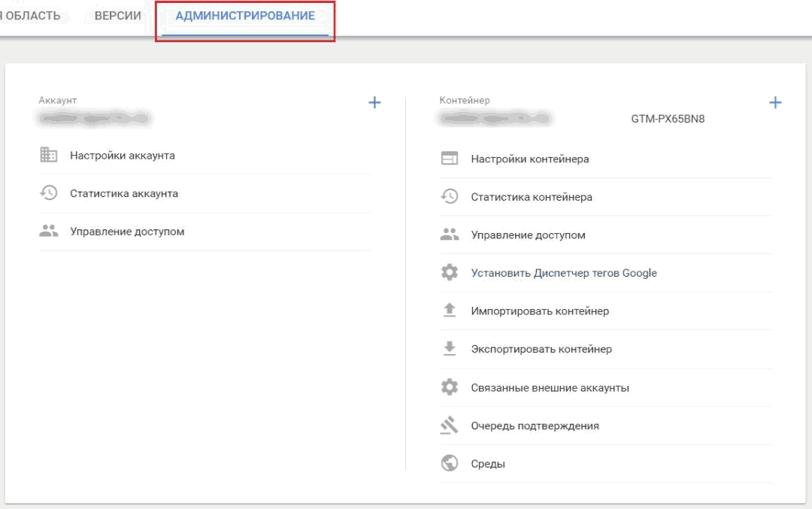Click the gavel icon beside Очередь подтверждения

(450, 425)
